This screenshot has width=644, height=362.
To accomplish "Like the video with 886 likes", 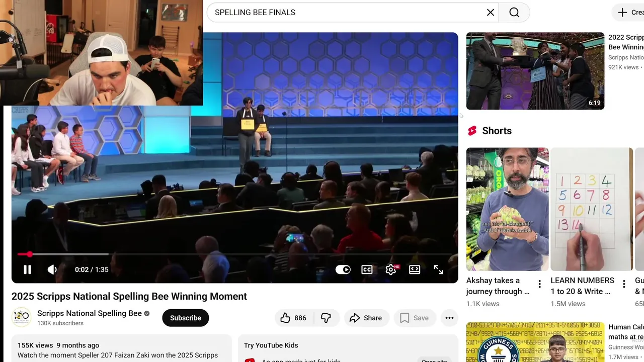I will coord(293,318).
